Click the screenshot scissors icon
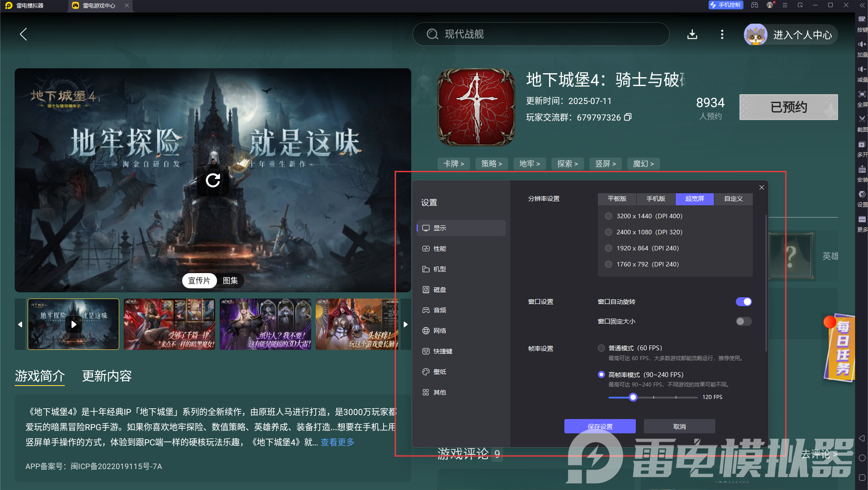This screenshot has height=490, width=868. 862,119
